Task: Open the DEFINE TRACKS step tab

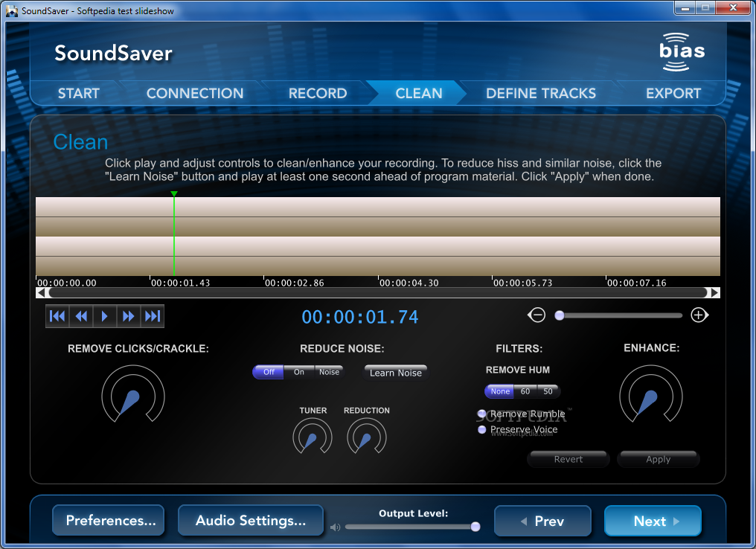Action: 541,93
